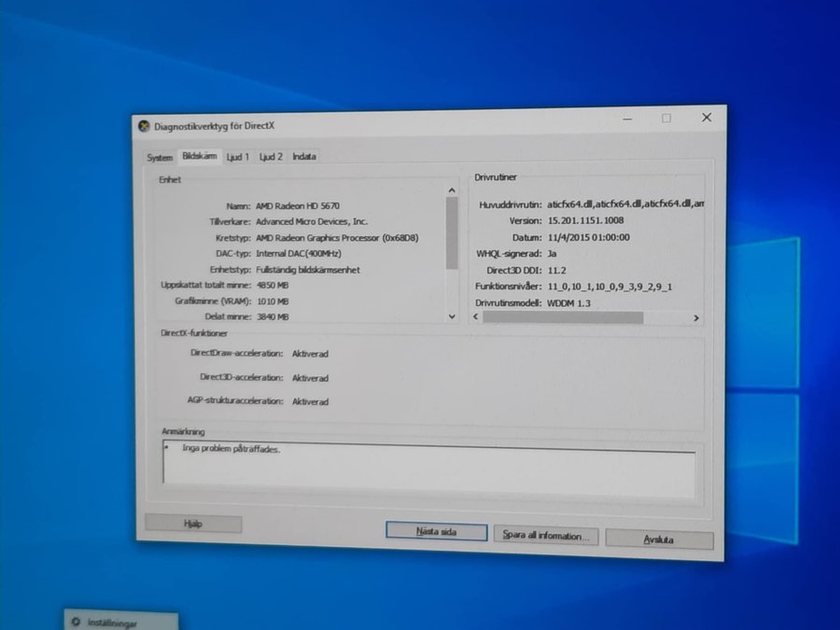Select the Bildskärm tab
The height and width of the screenshot is (630, 840).
(200, 156)
